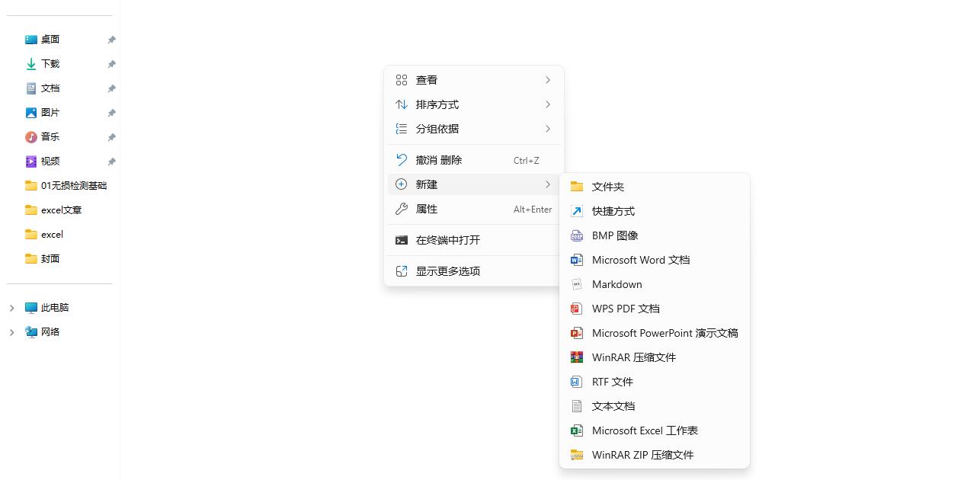Unpin 视频 using its pin icon
This screenshot has width=980, height=480.
pyautogui.click(x=111, y=162)
